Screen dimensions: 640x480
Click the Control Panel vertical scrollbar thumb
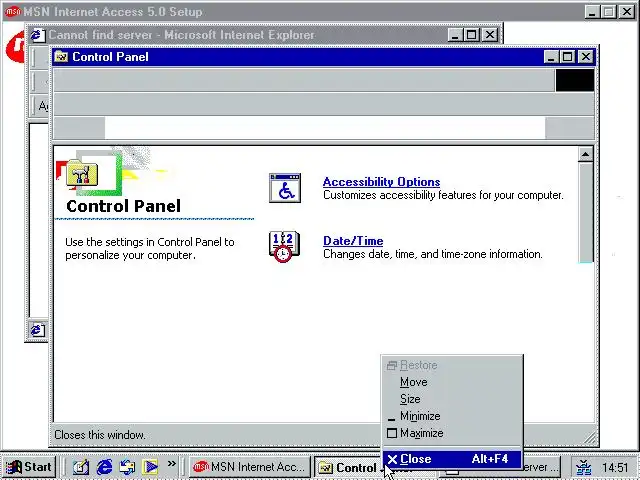click(x=585, y=212)
